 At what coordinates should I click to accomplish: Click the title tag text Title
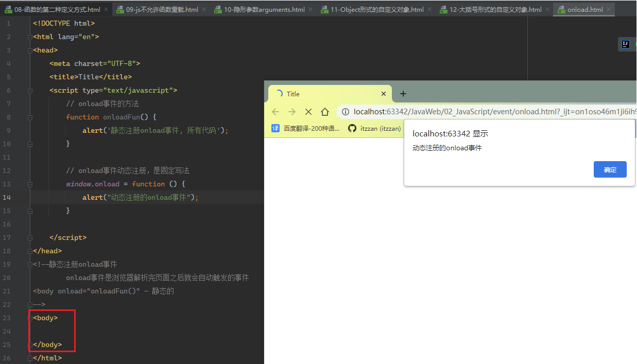pos(88,77)
